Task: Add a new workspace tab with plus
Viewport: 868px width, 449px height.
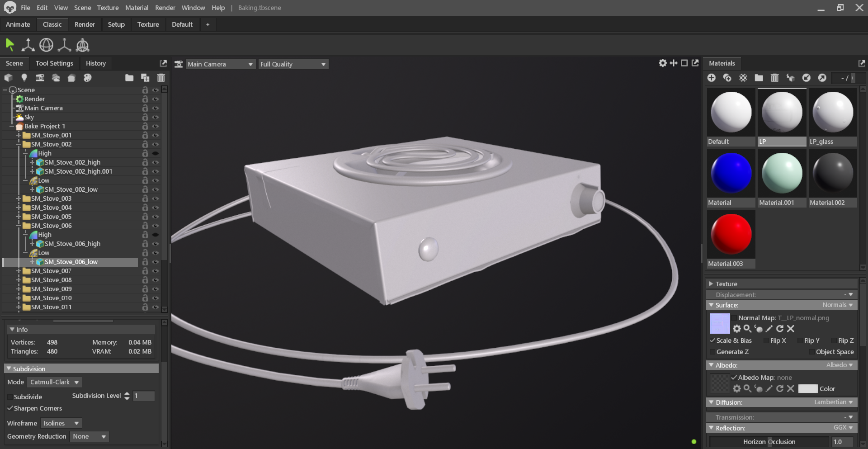Action: (208, 24)
